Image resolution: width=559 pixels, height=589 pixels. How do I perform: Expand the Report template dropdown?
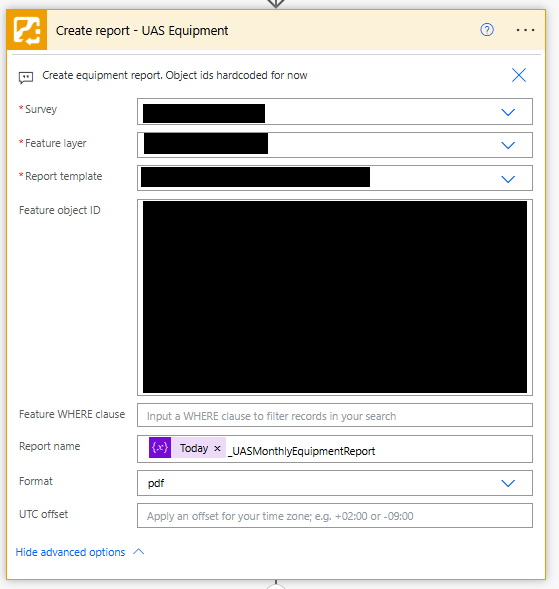pos(508,179)
